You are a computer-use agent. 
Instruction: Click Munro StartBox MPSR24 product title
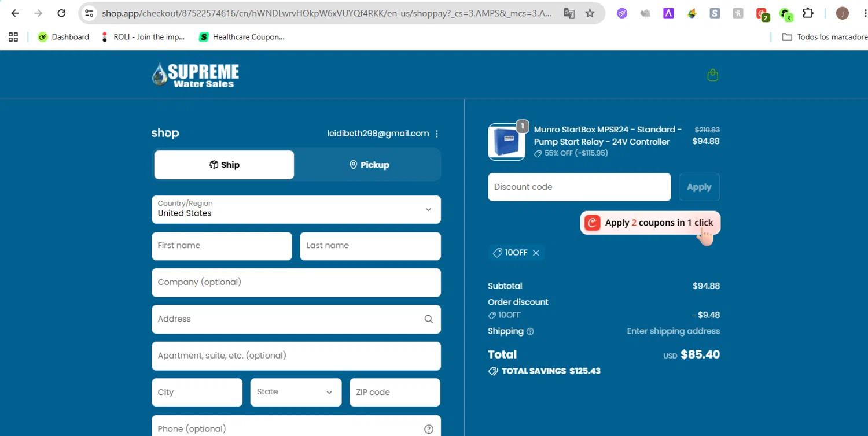tap(608, 135)
